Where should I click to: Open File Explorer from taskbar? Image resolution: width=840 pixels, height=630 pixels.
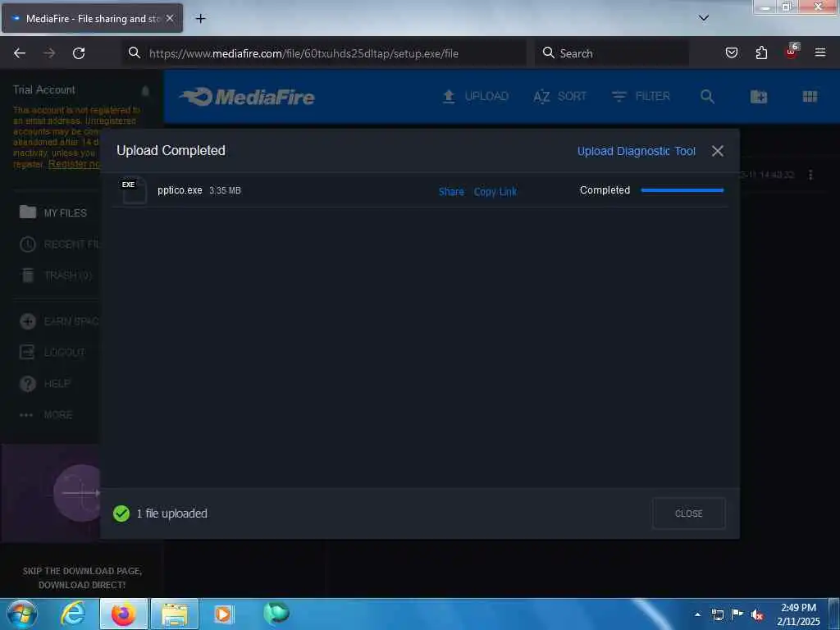pos(175,614)
